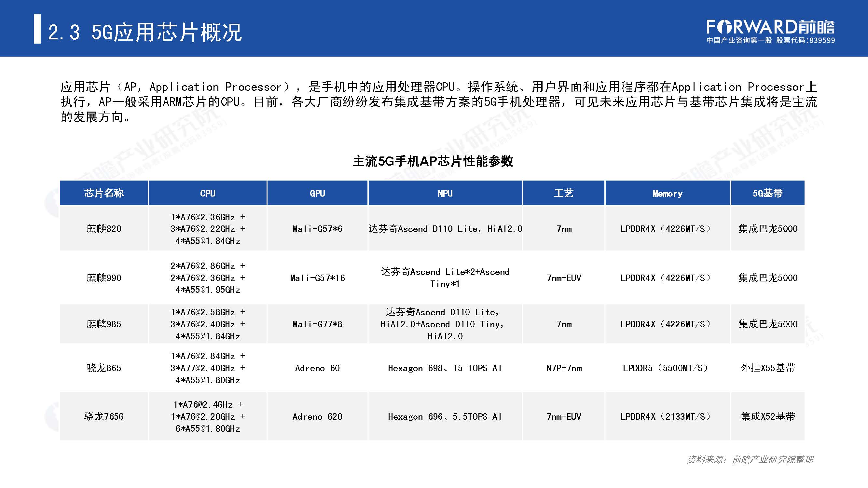Select the 麒麟820 row label
This screenshot has height=488, width=868.
point(104,229)
